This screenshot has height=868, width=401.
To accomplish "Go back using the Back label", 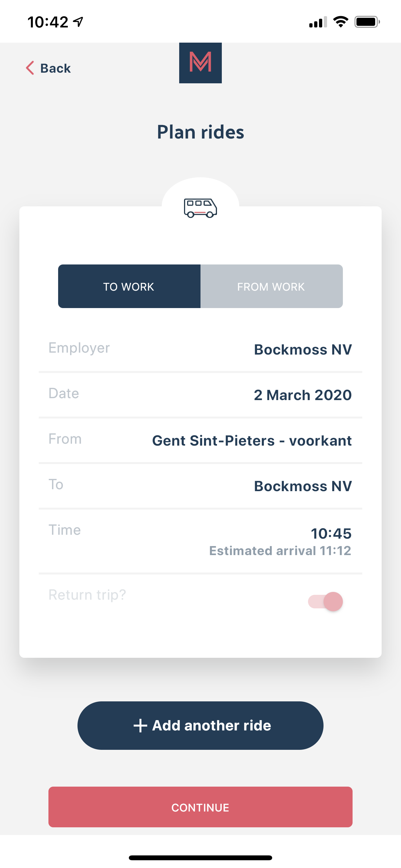I will click(x=56, y=68).
